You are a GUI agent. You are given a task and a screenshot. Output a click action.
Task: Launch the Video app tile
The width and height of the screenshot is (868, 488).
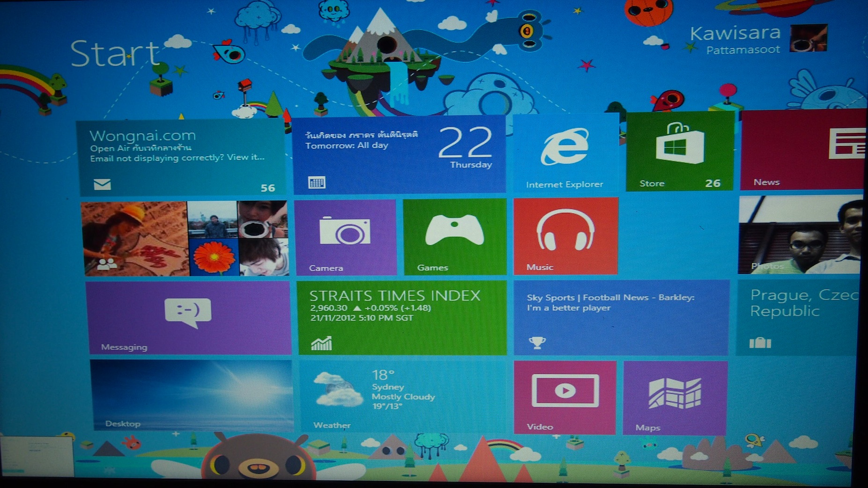point(565,397)
